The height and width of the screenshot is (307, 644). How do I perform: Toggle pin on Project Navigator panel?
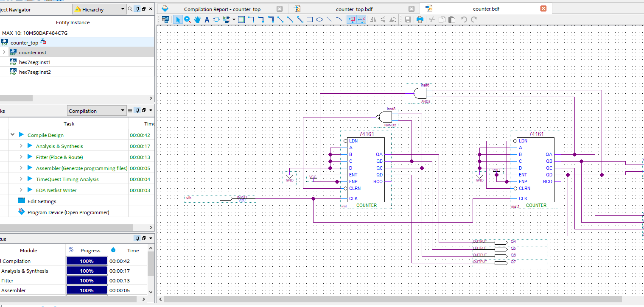click(x=137, y=9)
